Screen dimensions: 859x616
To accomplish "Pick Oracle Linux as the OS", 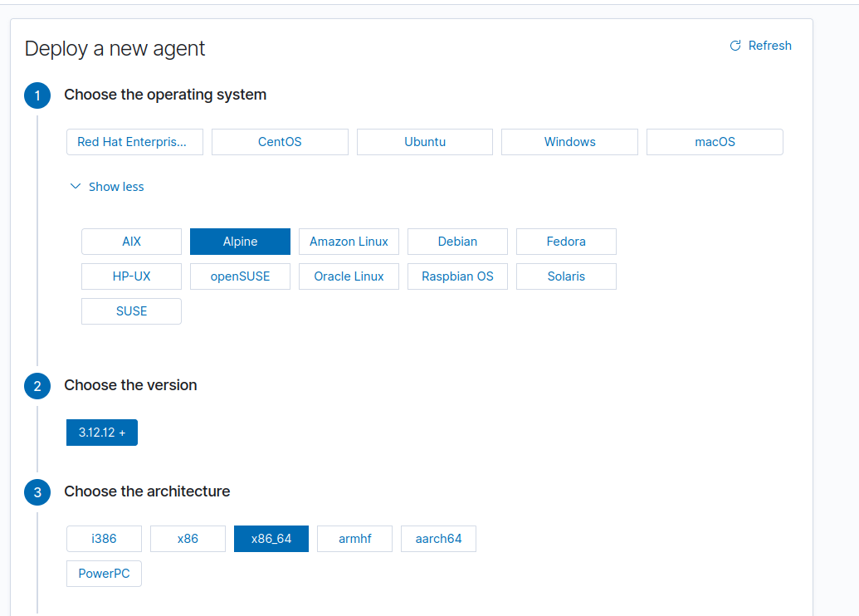I will (349, 276).
